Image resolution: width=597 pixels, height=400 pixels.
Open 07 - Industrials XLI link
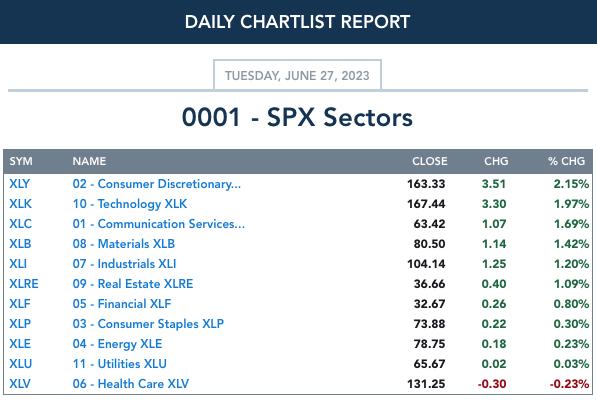coord(124,264)
